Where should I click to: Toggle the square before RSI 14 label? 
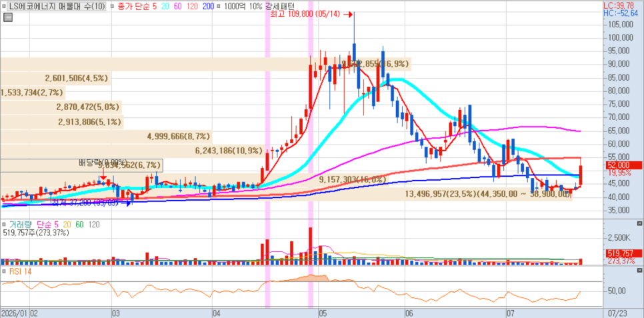[4, 271]
